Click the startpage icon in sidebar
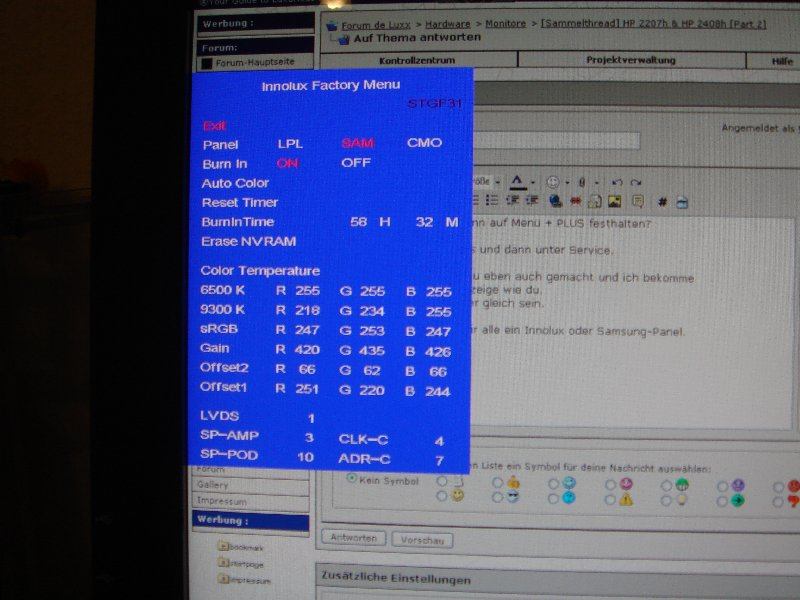 point(223,563)
